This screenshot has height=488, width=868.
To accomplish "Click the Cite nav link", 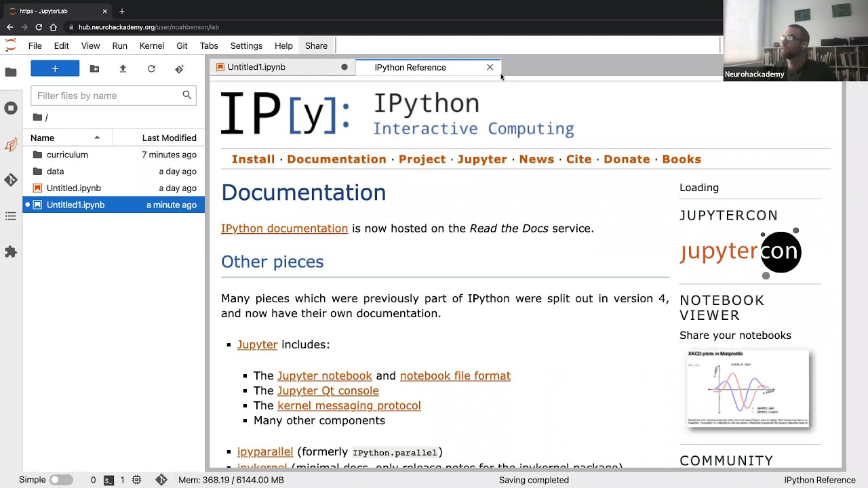I will 578,159.
